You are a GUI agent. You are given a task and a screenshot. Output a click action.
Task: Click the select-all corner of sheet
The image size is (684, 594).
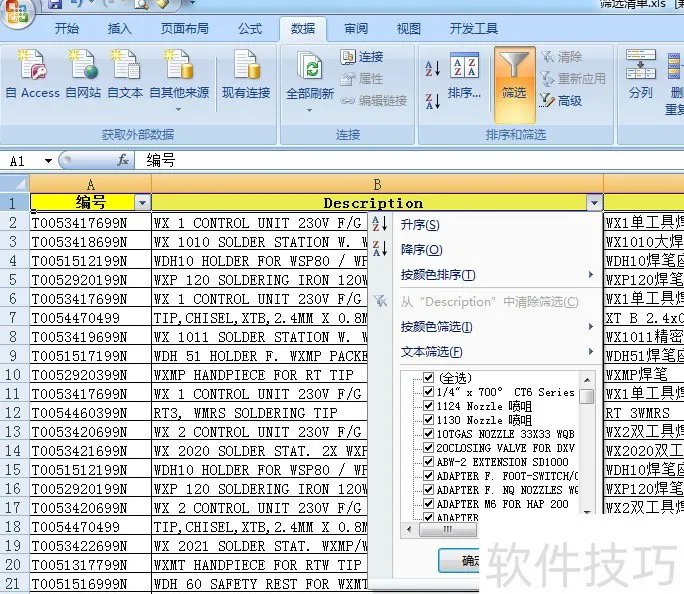(x=14, y=184)
